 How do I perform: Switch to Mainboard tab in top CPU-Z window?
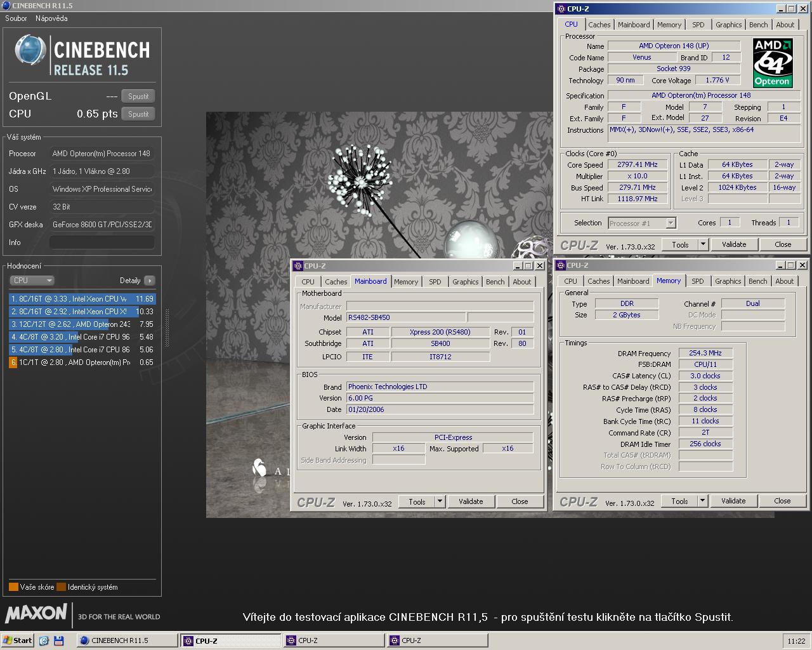click(x=634, y=25)
